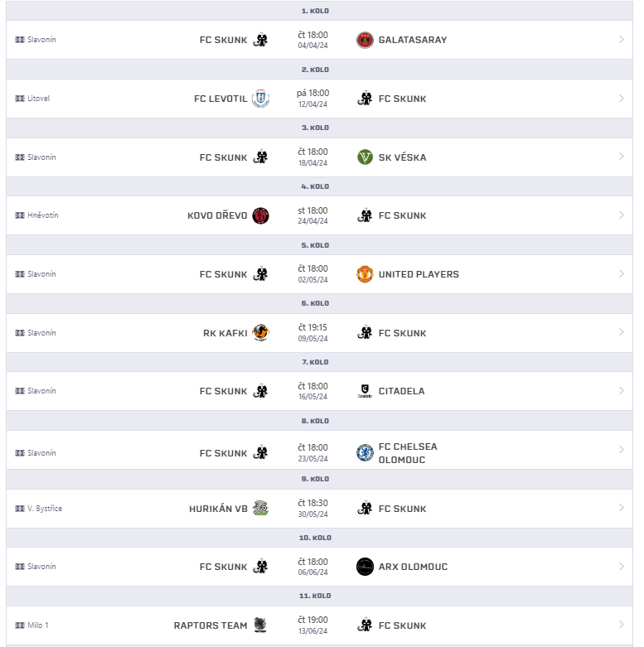This screenshot has height=647, width=644.
Task: Click the RK Kafki logo
Action: pos(260,332)
